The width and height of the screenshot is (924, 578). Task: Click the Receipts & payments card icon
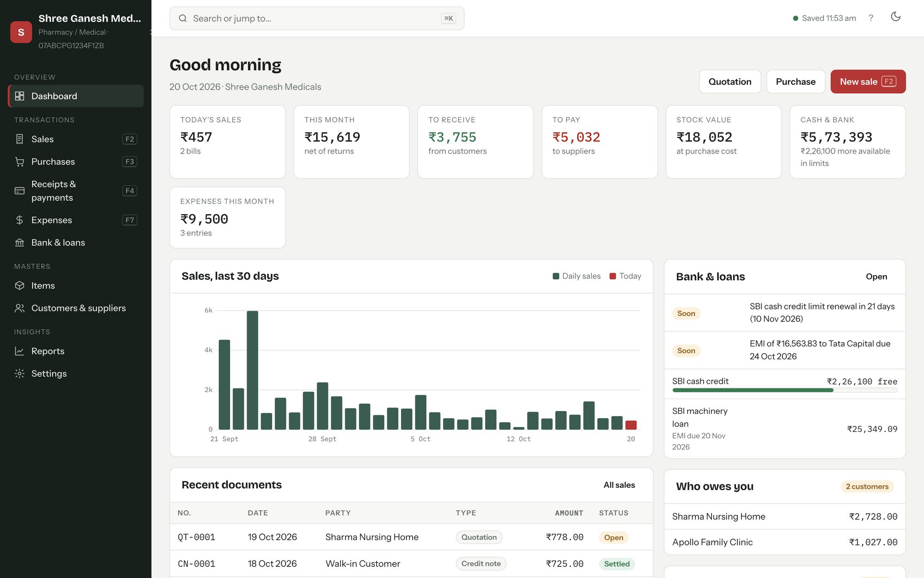click(19, 191)
